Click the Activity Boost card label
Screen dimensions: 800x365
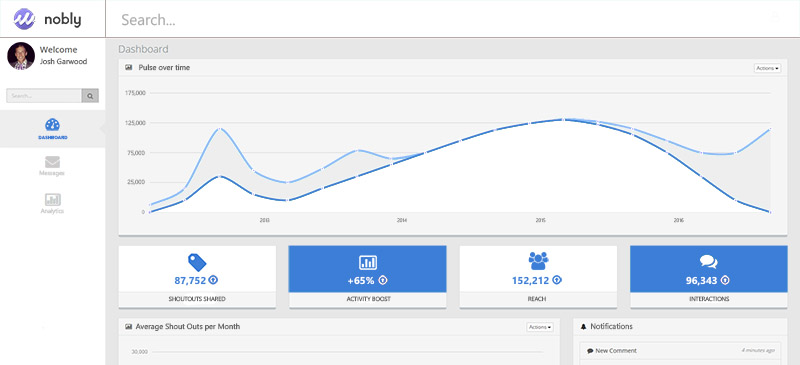[x=367, y=299]
